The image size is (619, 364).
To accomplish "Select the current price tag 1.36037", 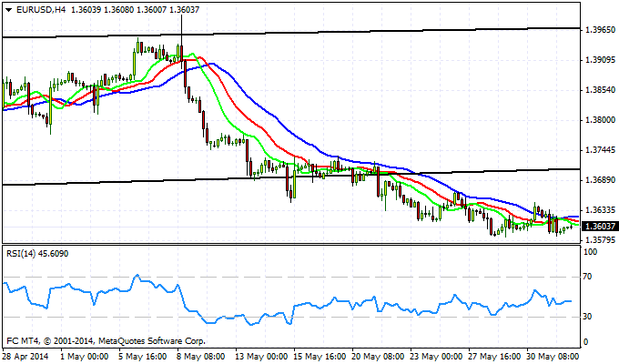I will click(x=600, y=227).
